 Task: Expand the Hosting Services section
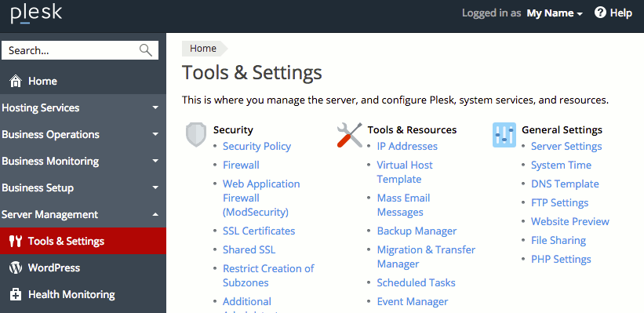tap(83, 107)
